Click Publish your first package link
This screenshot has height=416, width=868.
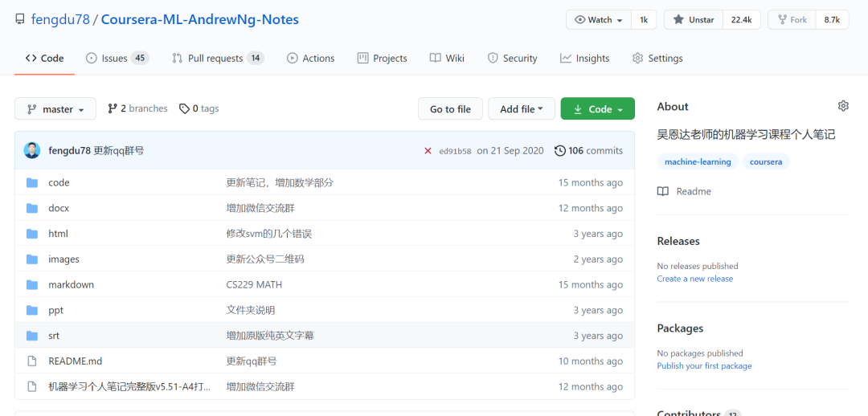pos(704,365)
